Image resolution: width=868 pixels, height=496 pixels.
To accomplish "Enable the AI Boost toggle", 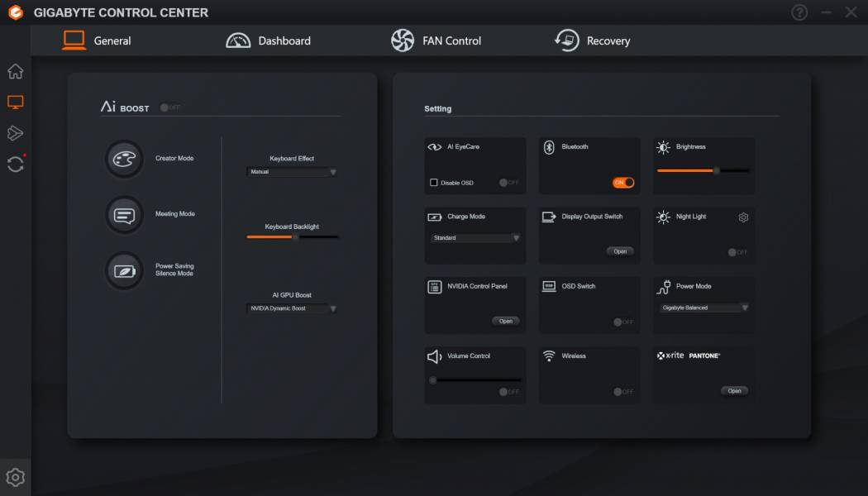I will coord(169,107).
